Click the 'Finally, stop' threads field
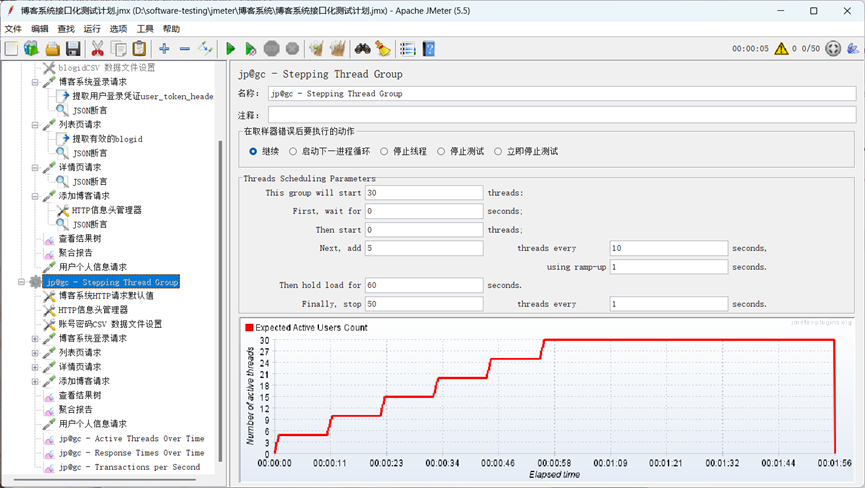Screen dimensions: 865x488 click(x=424, y=304)
